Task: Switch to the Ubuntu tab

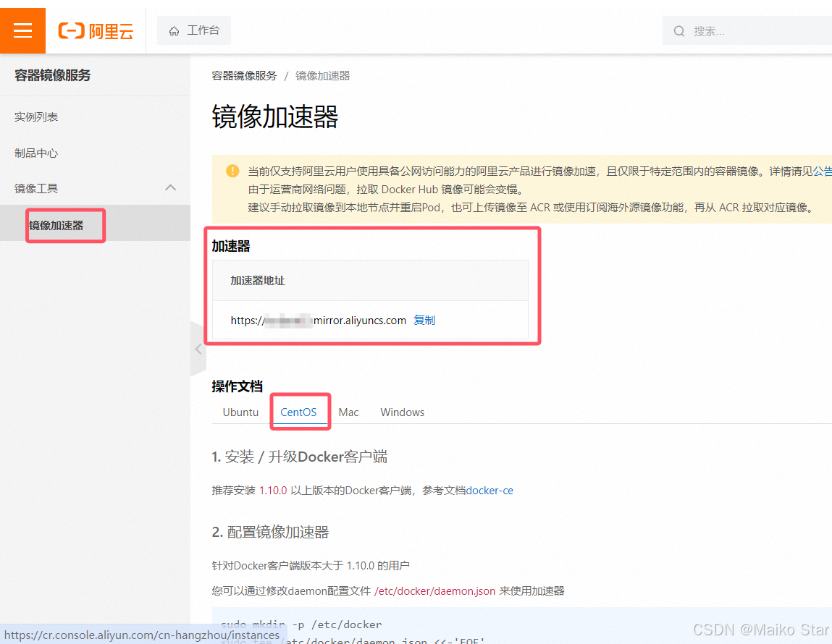Action: [x=240, y=412]
